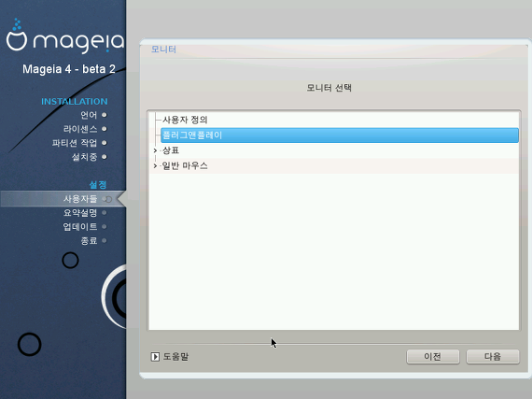Expand the 일반 마우스 tree node

point(155,165)
